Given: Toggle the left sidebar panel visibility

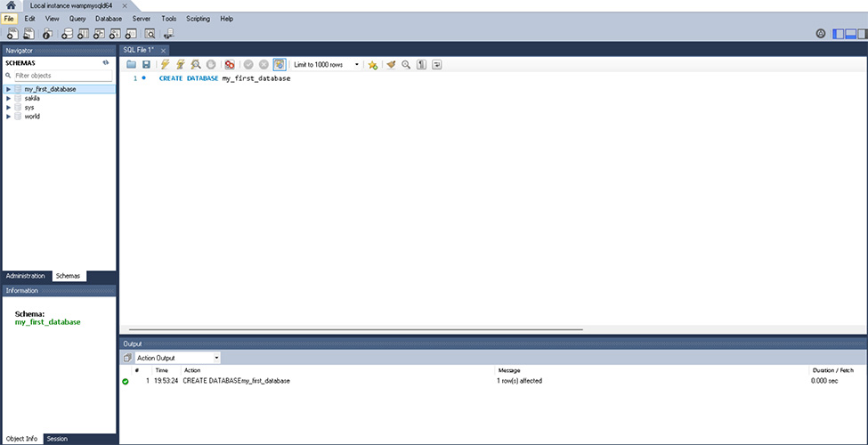Looking at the screenshot, I should point(839,34).
